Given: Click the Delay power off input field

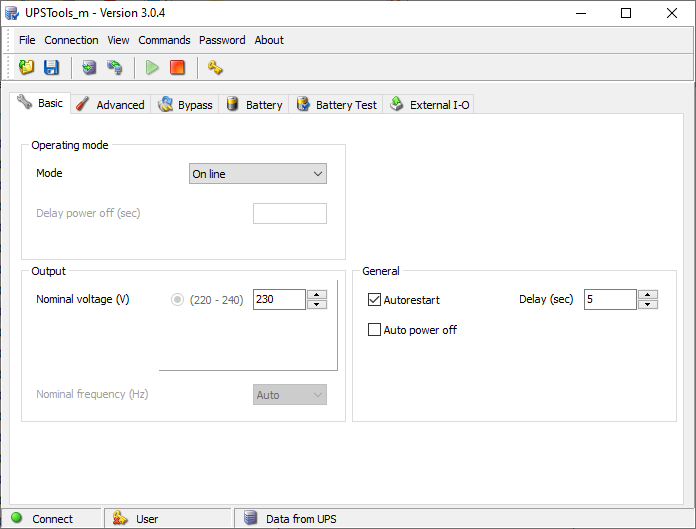Looking at the screenshot, I should tap(290, 213).
